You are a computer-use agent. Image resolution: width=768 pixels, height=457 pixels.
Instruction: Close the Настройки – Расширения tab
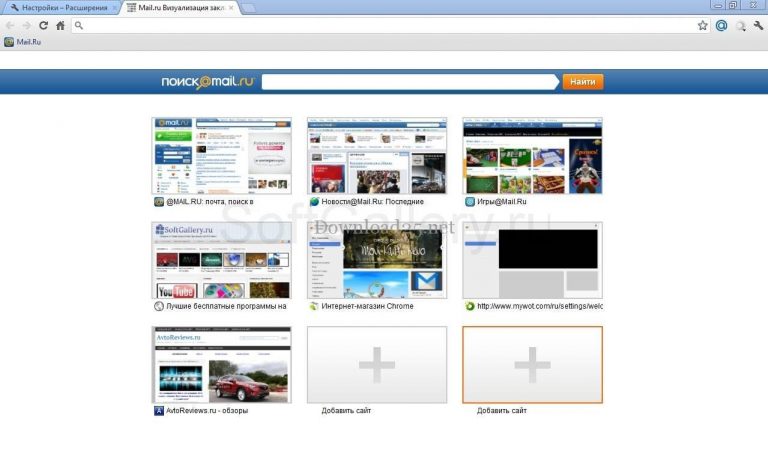pos(115,8)
